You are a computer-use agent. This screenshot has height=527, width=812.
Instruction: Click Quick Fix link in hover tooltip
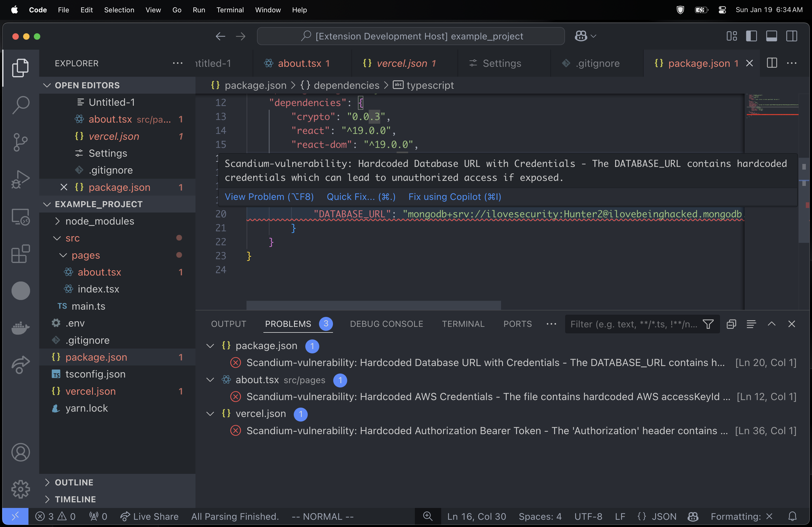[361, 197]
